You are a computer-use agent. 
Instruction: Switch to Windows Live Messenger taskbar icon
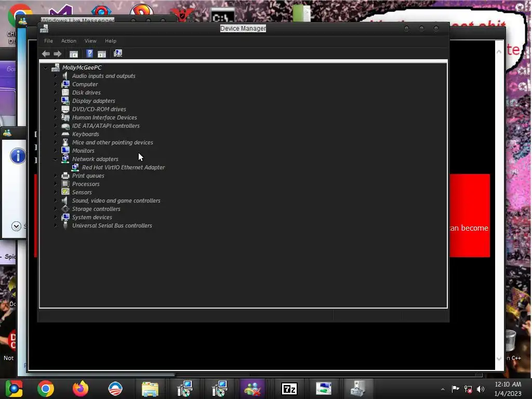point(252,389)
